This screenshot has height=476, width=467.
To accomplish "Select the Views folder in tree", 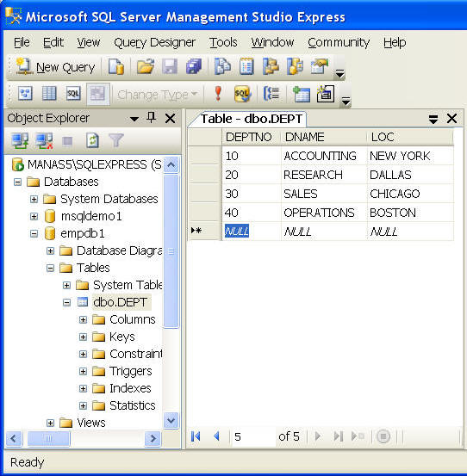I will pyautogui.click(x=90, y=423).
